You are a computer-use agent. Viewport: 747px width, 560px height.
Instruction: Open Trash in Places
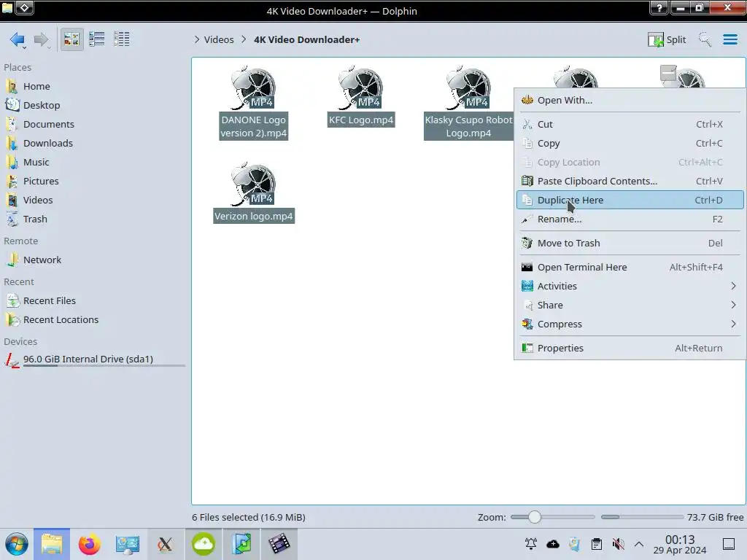[35, 219]
